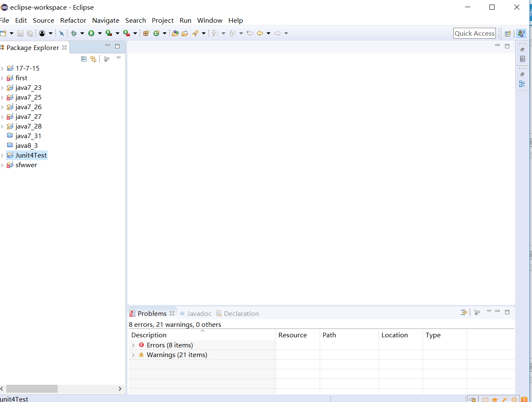Screen dimensions: 532x402
Task: Click the Open Type icon in toolbar
Action: (x=175, y=33)
